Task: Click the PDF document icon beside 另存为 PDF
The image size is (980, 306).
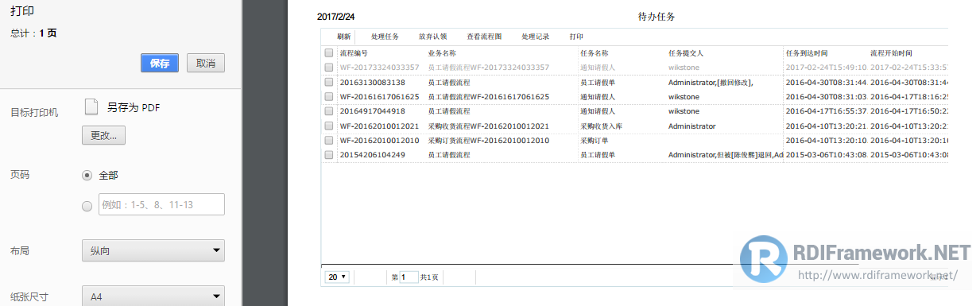Action: 91,108
